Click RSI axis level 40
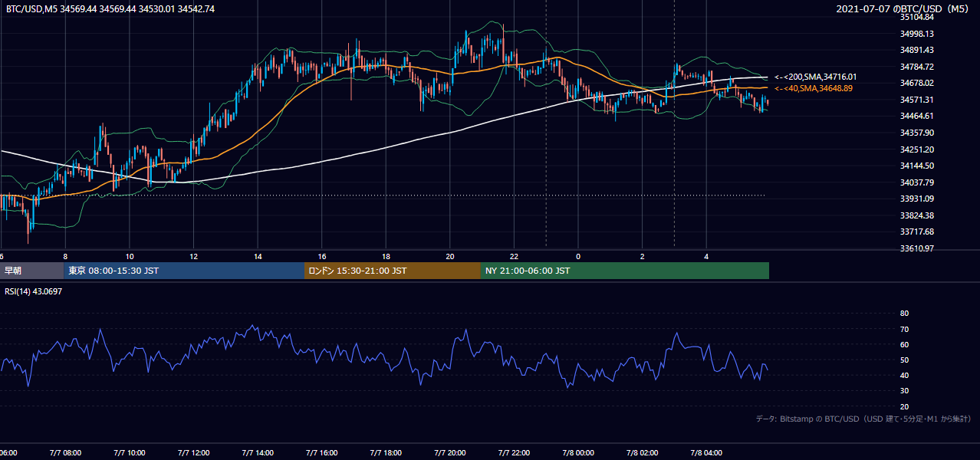The width and height of the screenshot is (980, 460). tap(904, 375)
